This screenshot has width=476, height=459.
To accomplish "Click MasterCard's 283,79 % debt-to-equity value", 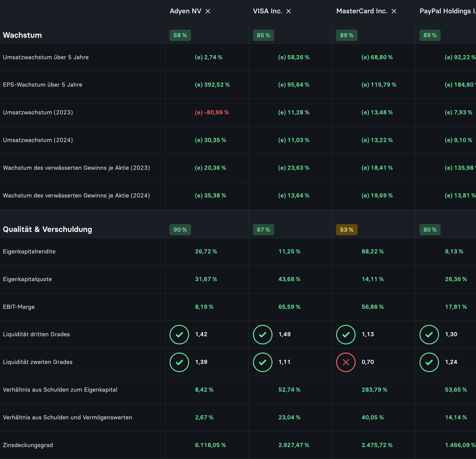I will [x=375, y=390].
